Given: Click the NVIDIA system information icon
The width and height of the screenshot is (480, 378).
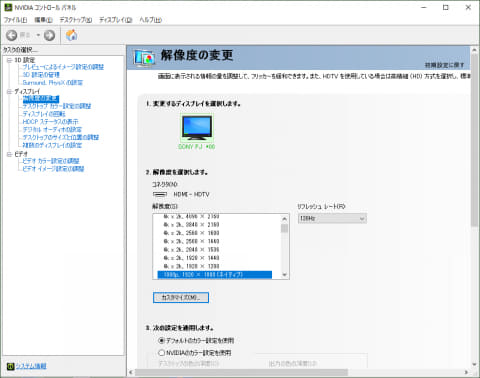Looking at the screenshot, I should [x=10, y=366].
